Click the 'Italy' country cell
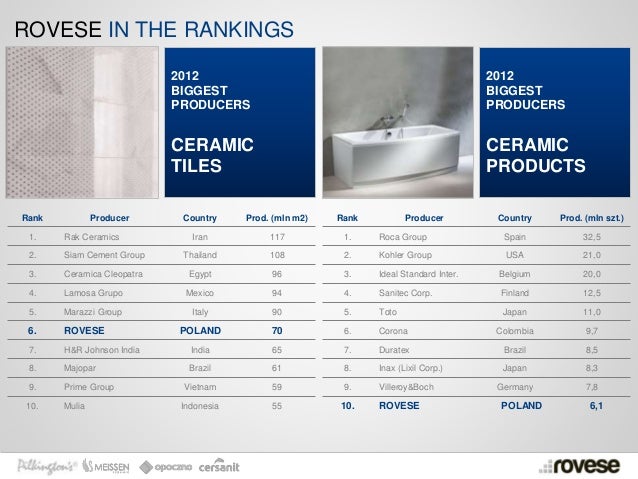Screen dimensions: 638x479 coord(200,313)
